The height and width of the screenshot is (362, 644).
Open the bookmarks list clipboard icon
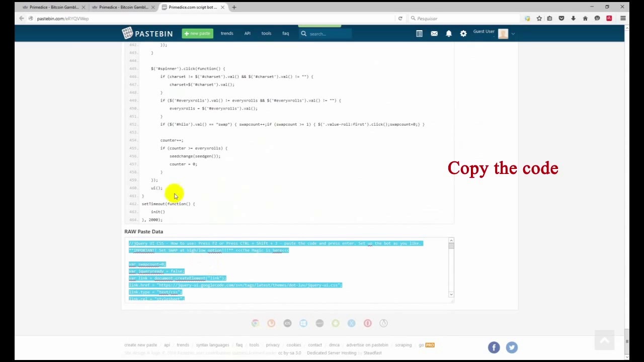click(549, 19)
